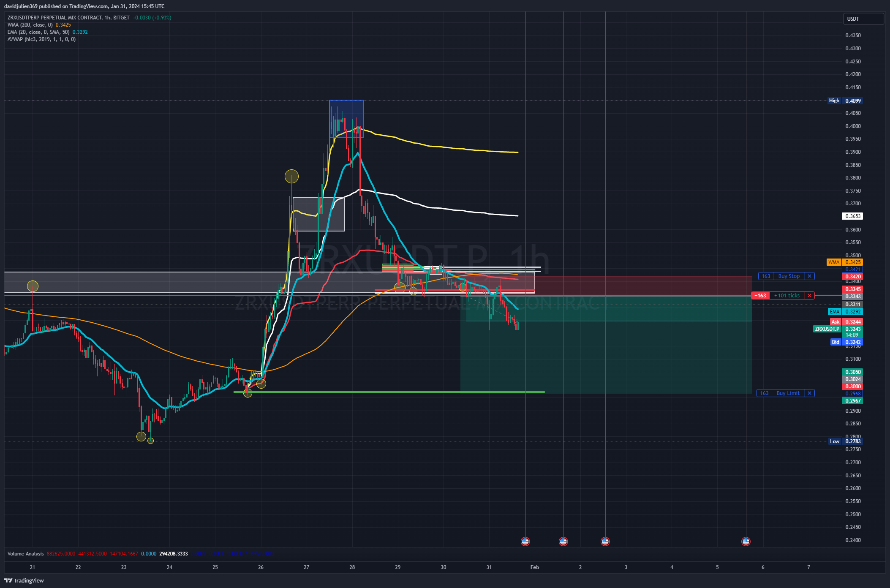Open the USDT currency selector
The image size is (890, 588).
click(x=863, y=19)
